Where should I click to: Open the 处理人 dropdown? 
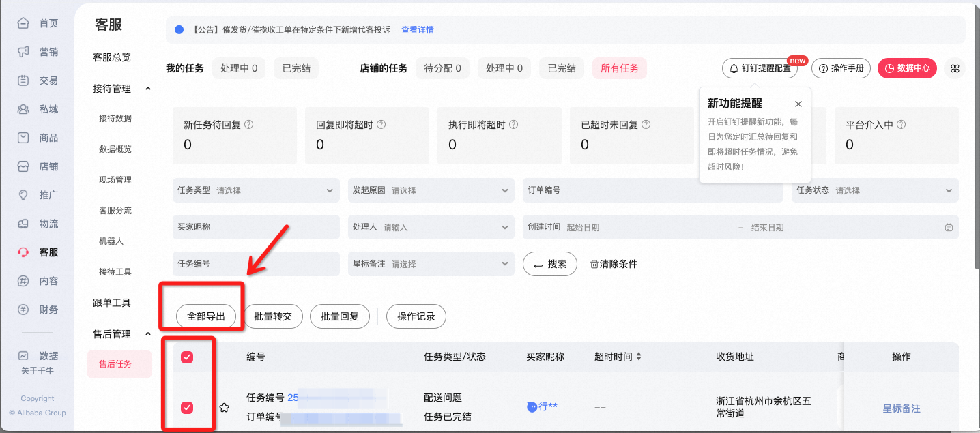(x=431, y=227)
